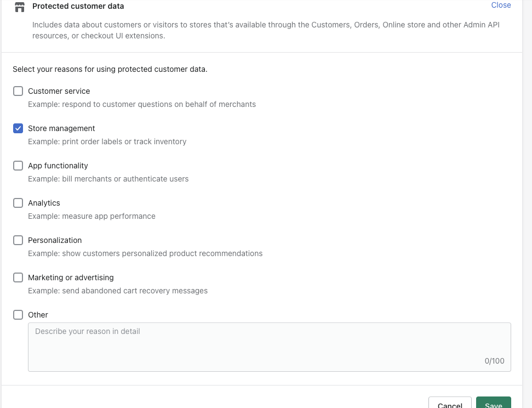Close the Protected customer data section
Image resolution: width=532 pixels, height=408 pixels.
(x=501, y=5)
